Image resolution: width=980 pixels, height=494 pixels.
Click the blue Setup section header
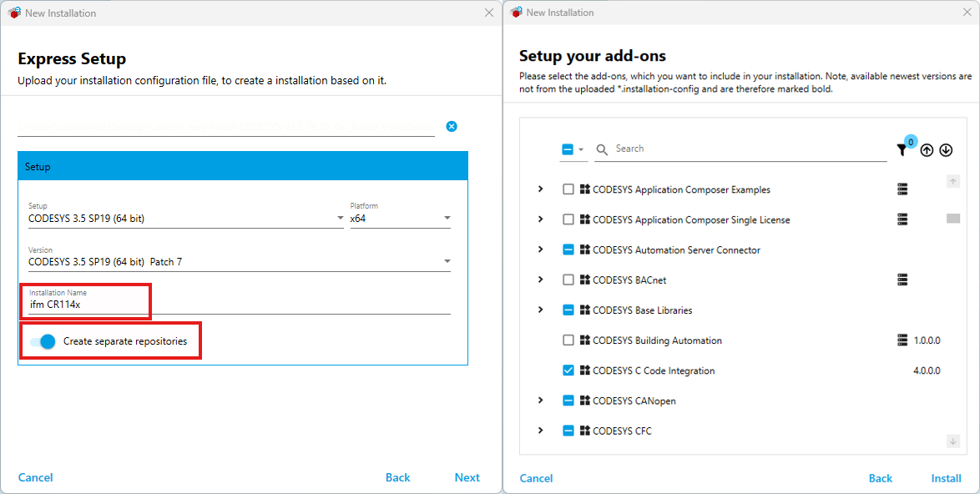click(243, 166)
